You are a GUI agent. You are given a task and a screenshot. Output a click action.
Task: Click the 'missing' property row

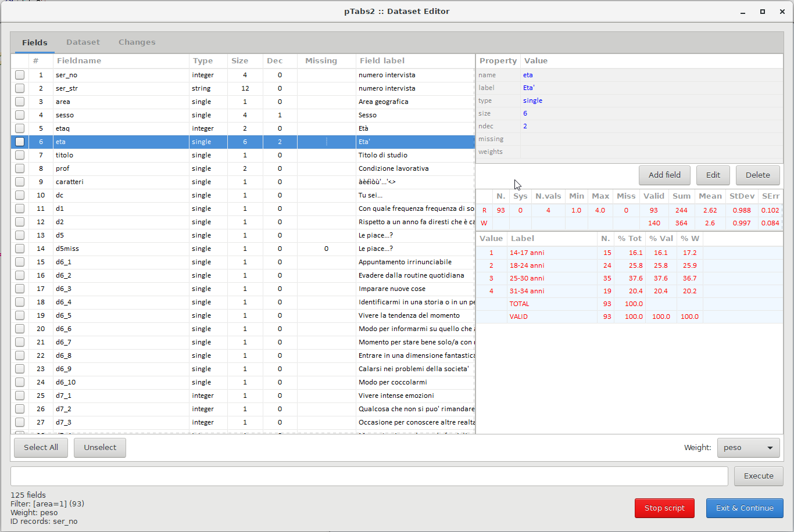coord(630,139)
